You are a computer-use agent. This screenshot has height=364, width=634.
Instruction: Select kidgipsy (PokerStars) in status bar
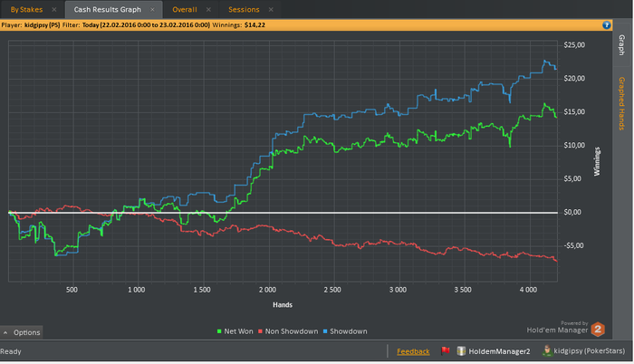pos(589,351)
